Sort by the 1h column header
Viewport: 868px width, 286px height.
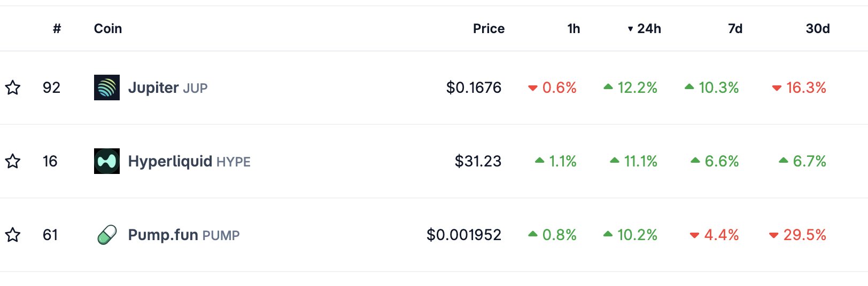pyautogui.click(x=573, y=29)
